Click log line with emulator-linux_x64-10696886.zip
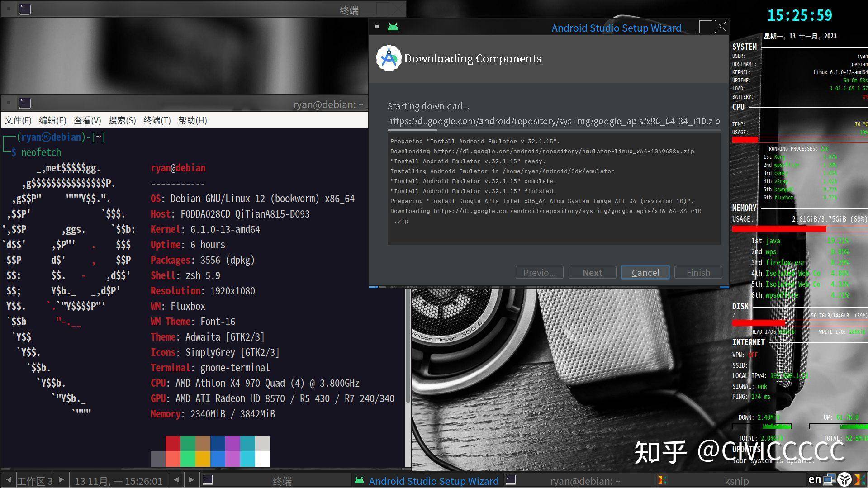 click(x=542, y=152)
